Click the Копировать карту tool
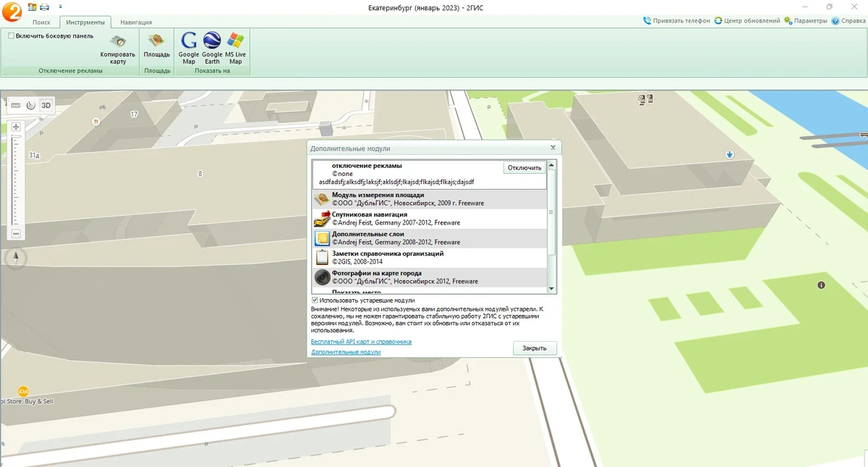The width and height of the screenshot is (868, 467). tap(118, 49)
